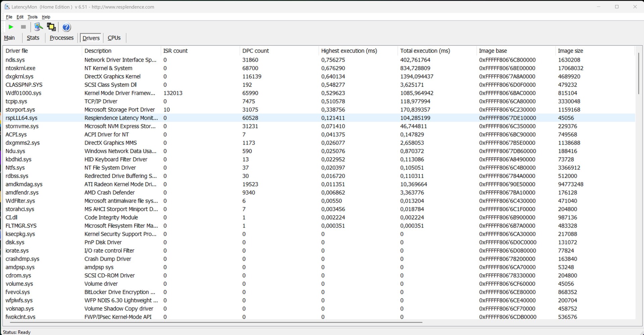
Task: Start monitoring with the green play button
Action: coord(11,27)
